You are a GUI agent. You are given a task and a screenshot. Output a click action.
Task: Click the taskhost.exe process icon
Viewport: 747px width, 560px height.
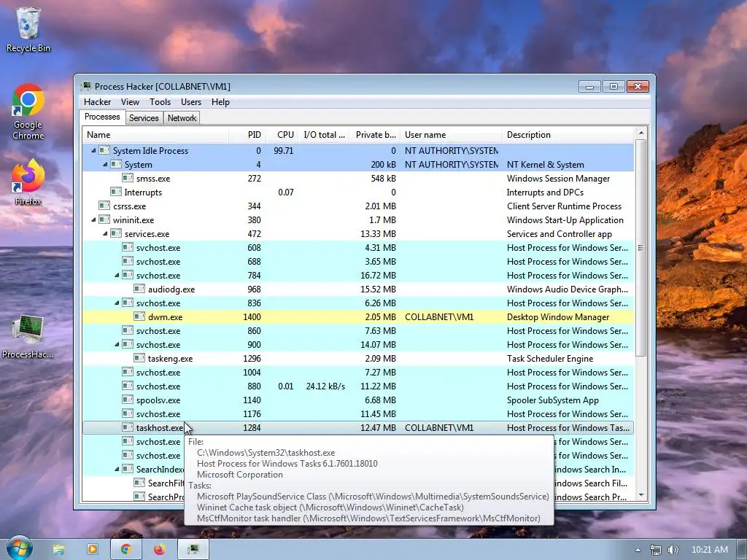coord(127,427)
